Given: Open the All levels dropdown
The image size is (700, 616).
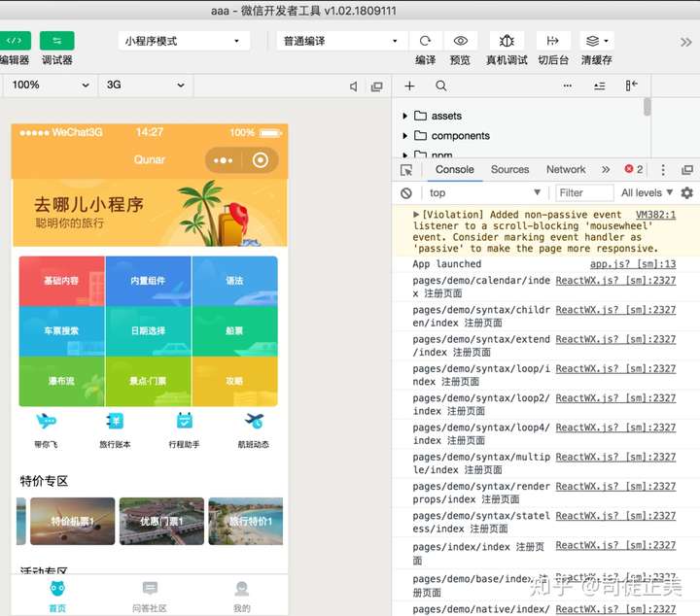Looking at the screenshot, I should pos(647,192).
